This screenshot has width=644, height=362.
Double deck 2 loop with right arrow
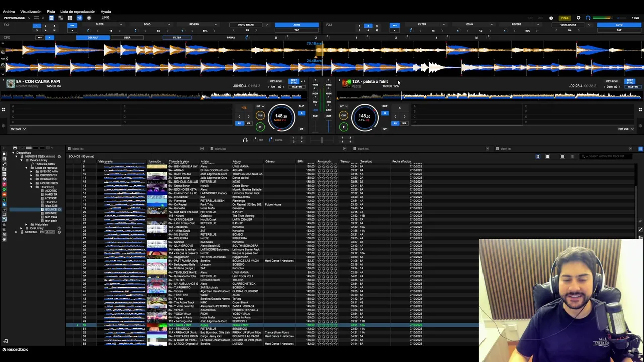pos(404,116)
